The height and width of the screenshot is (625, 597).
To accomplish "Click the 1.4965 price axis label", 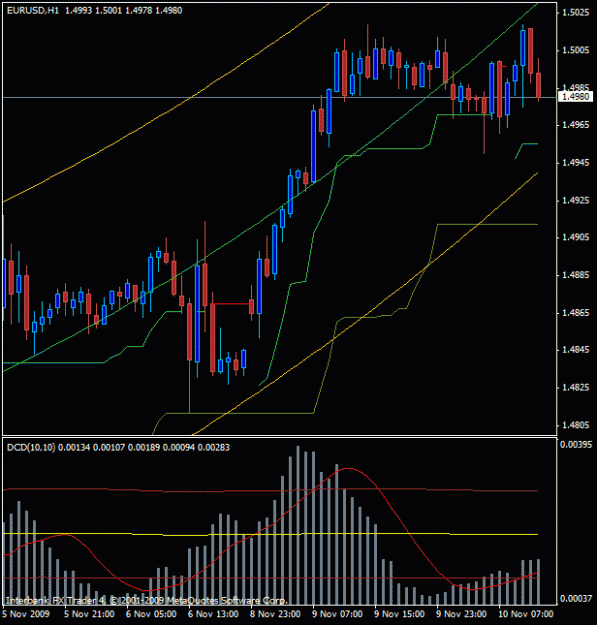I will pos(575,125).
